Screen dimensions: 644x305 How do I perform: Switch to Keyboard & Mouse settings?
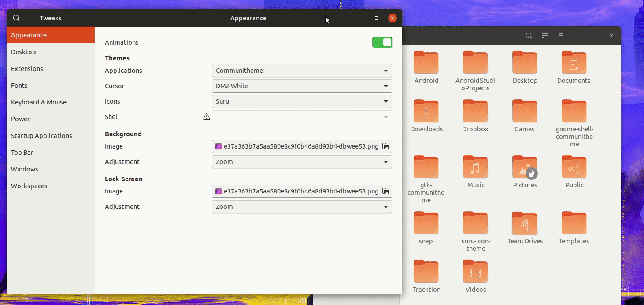coord(51,102)
